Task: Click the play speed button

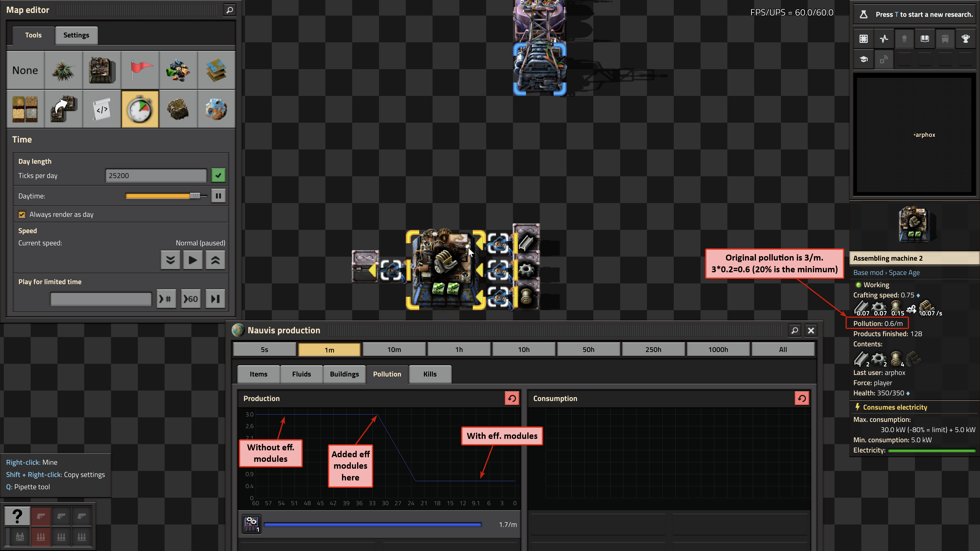Action: tap(193, 260)
